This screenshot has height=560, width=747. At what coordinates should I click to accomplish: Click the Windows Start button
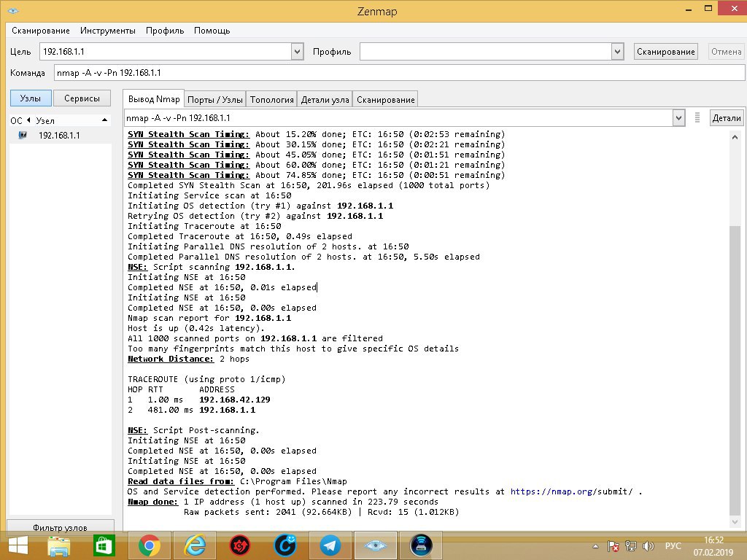18,545
